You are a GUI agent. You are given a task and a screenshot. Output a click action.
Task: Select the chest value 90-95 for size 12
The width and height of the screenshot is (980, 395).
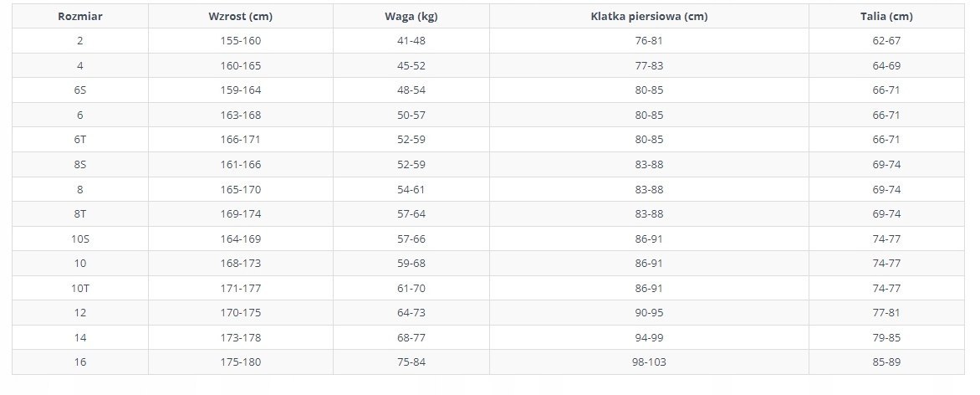point(649,313)
